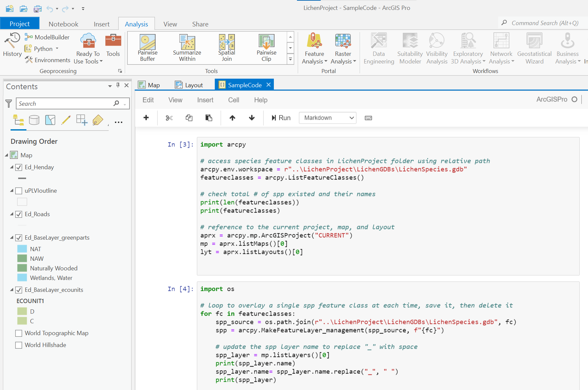Click the Naturally Wooded green symbol swatch
Image resolution: width=588 pixels, height=390 pixels.
(22, 268)
